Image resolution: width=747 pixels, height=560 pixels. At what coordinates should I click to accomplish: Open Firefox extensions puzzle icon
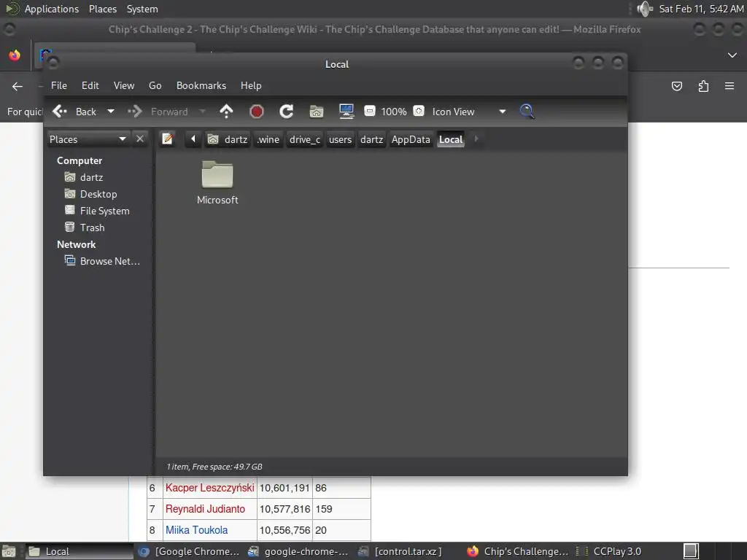[x=703, y=86]
